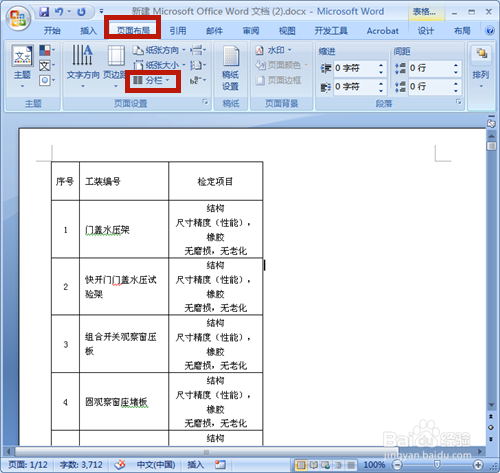Increase spacing before value

click(x=456, y=65)
